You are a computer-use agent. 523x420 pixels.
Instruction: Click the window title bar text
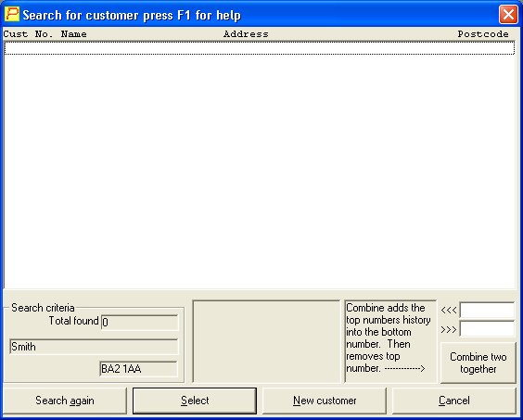132,15
